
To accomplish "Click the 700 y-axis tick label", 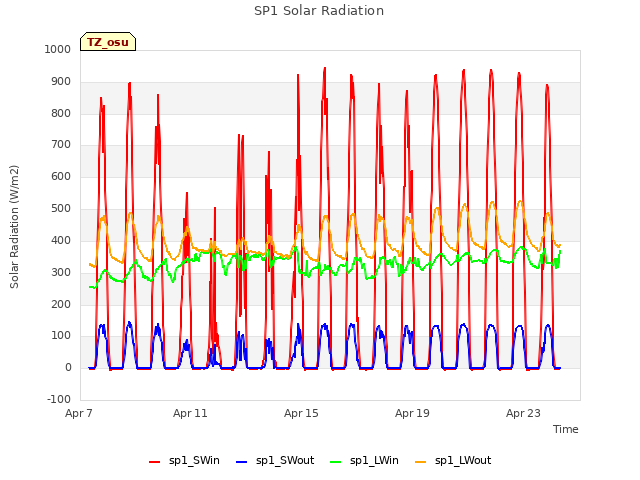I will click(61, 144).
